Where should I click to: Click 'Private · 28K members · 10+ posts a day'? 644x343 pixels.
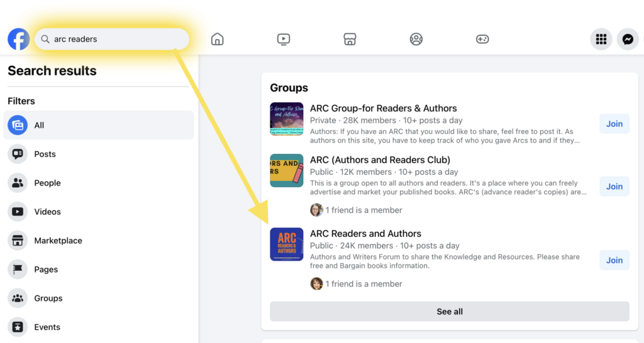pyautogui.click(x=386, y=120)
